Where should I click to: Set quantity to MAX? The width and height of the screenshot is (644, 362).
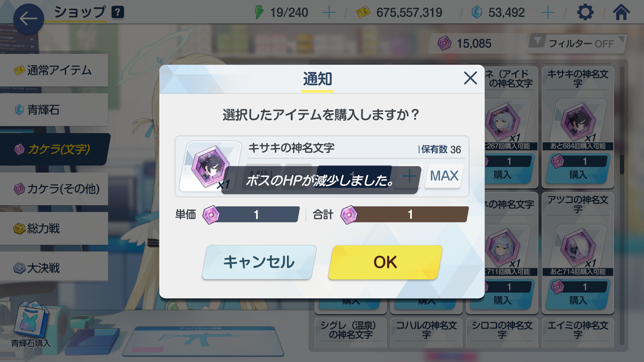tap(444, 176)
